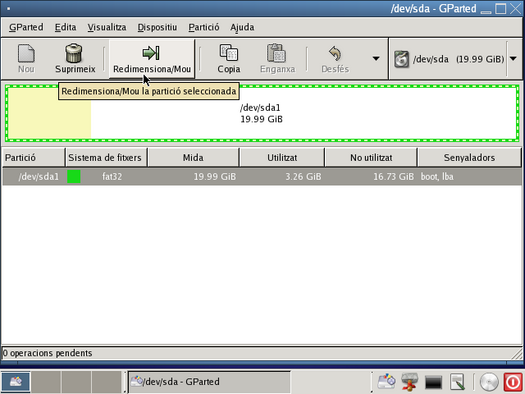Open the Visualitza menu
The height and width of the screenshot is (394, 525).
(x=107, y=27)
